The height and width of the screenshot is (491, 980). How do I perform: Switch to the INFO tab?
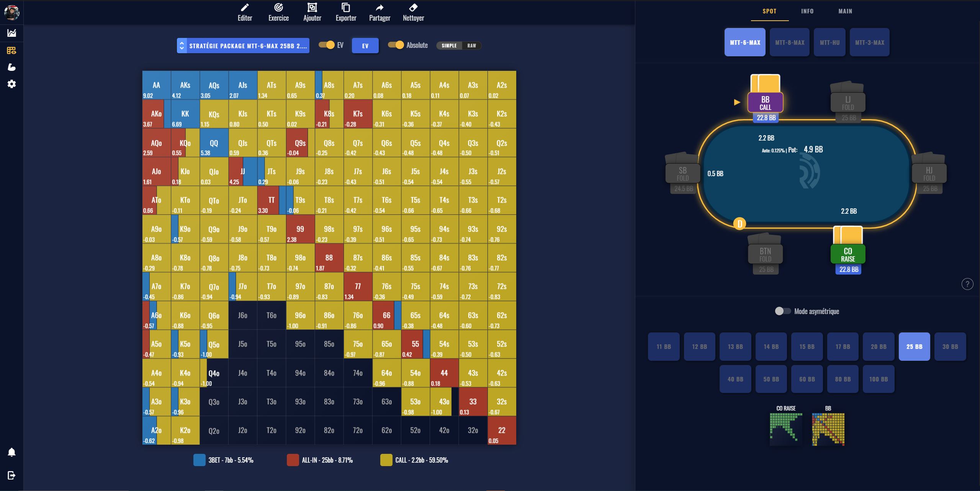(x=807, y=11)
